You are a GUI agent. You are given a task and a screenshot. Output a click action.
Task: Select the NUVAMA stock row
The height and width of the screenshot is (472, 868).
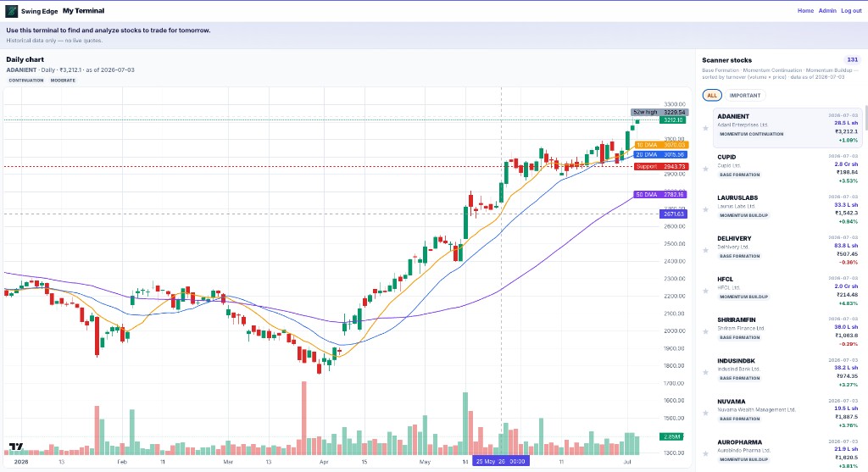point(787,413)
